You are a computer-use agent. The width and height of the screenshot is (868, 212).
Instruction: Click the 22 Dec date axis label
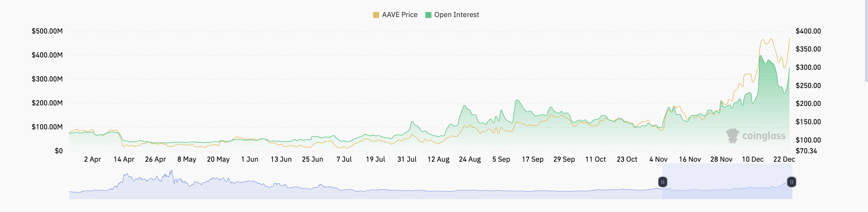click(x=784, y=159)
